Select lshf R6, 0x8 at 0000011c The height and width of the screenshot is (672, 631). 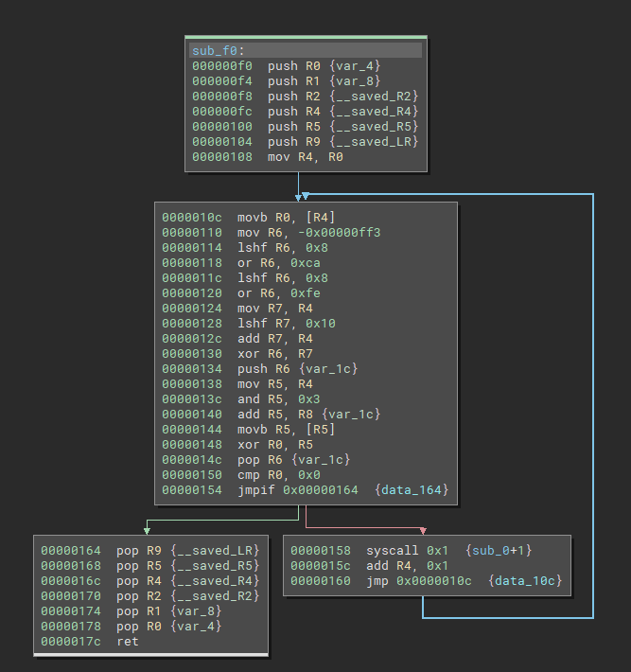(x=245, y=277)
